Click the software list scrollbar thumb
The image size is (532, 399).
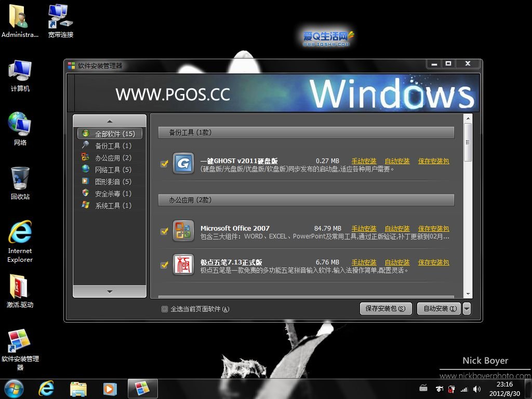point(468,142)
